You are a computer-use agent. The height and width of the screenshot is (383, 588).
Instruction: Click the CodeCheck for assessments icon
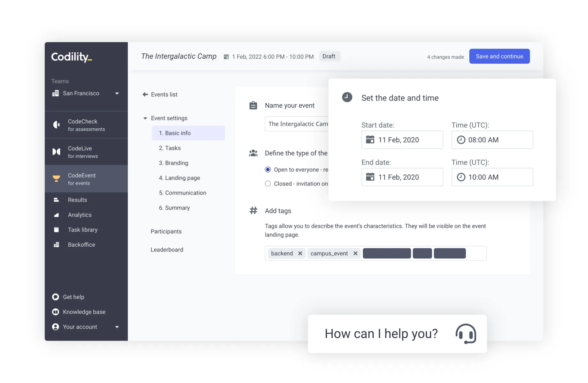pyautogui.click(x=56, y=125)
